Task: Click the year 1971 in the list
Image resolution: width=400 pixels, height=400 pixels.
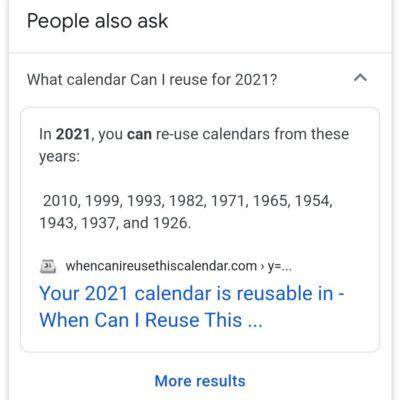Action: 228,201
